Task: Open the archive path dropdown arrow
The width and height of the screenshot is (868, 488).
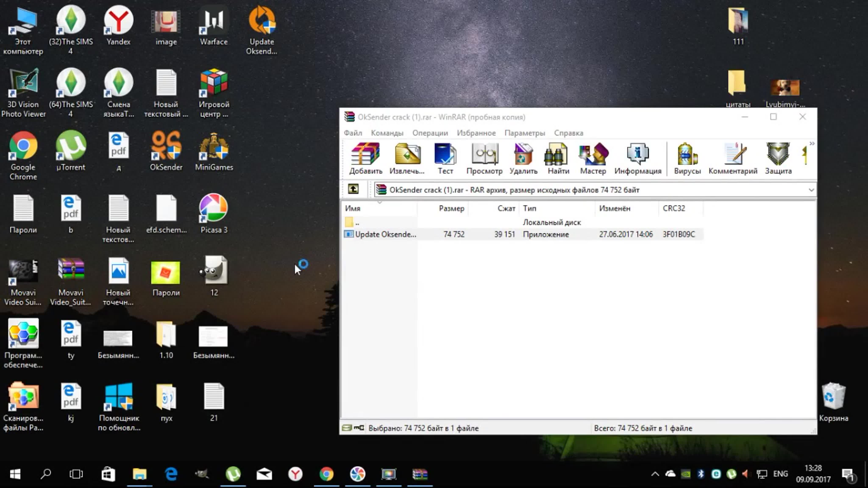Action: (x=811, y=190)
